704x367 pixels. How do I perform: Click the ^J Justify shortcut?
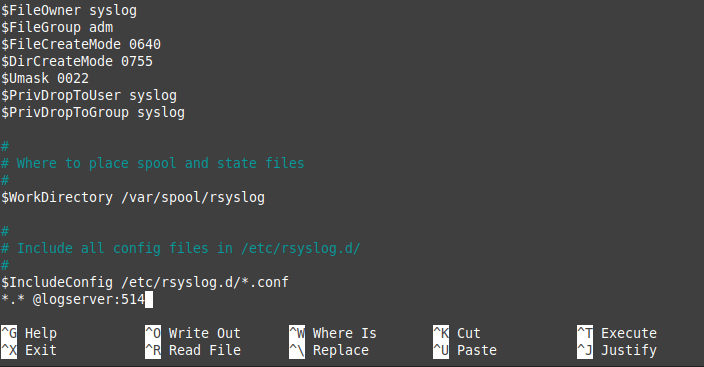click(617, 350)
